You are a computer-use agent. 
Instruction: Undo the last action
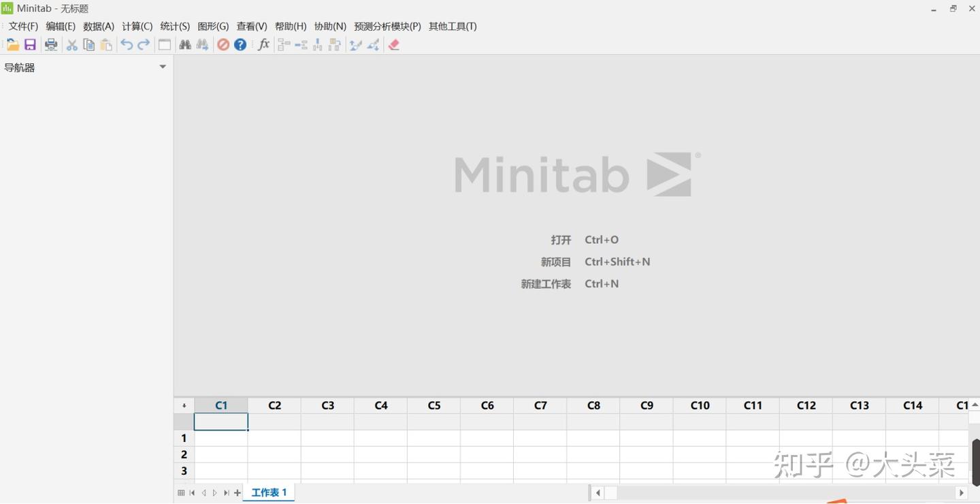pyautogui.click(x=126, y=44)
